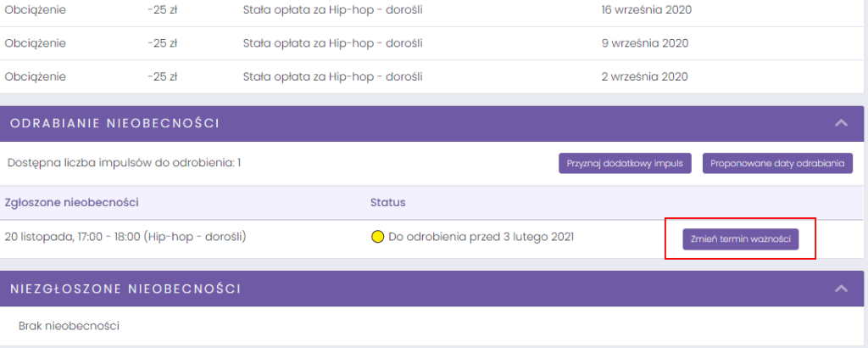
Task: Select the 20 listopada Hip-hop absence entry
Action: tap(131, 236)
